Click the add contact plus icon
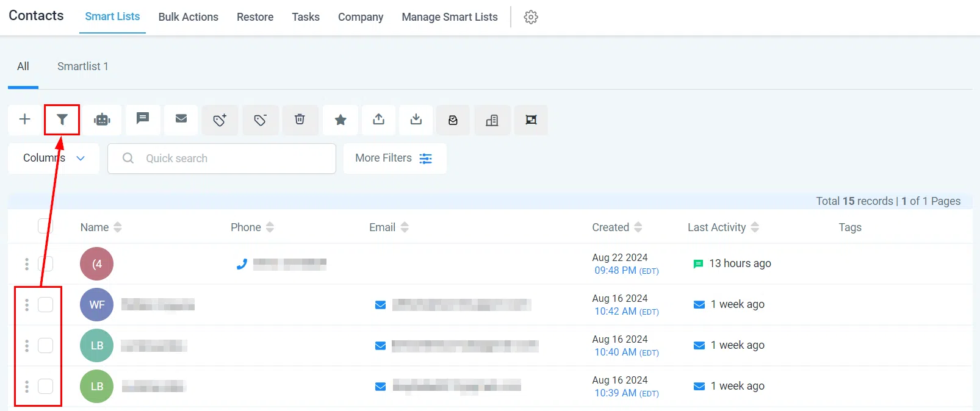This screenshot has height=411, width=980. 24,120
